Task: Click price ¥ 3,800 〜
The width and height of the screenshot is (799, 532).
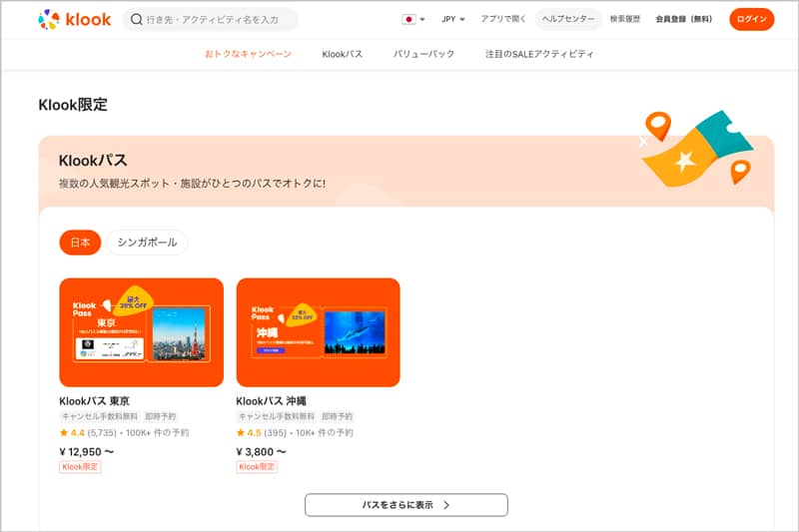Action: click(x=261, y=452)
